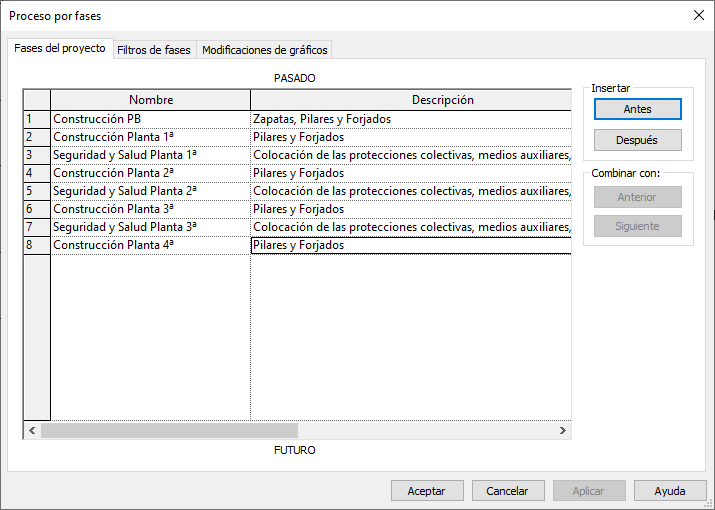Edit name cell Construcción Planta 3ª
The height and width of the screenshot is (510, 715).
coord(150,209)
